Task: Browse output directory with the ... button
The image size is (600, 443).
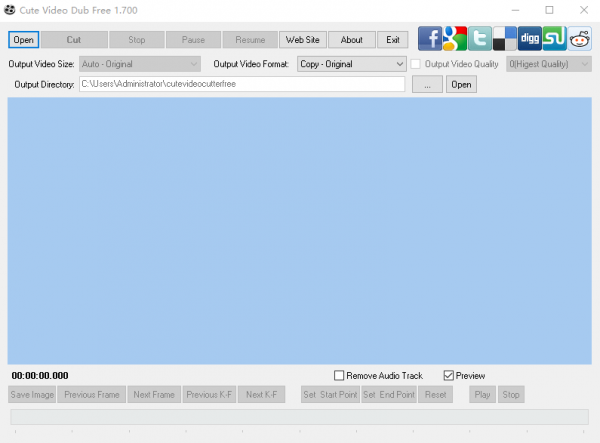Action: pyautogui.click(x=427, y=85)
